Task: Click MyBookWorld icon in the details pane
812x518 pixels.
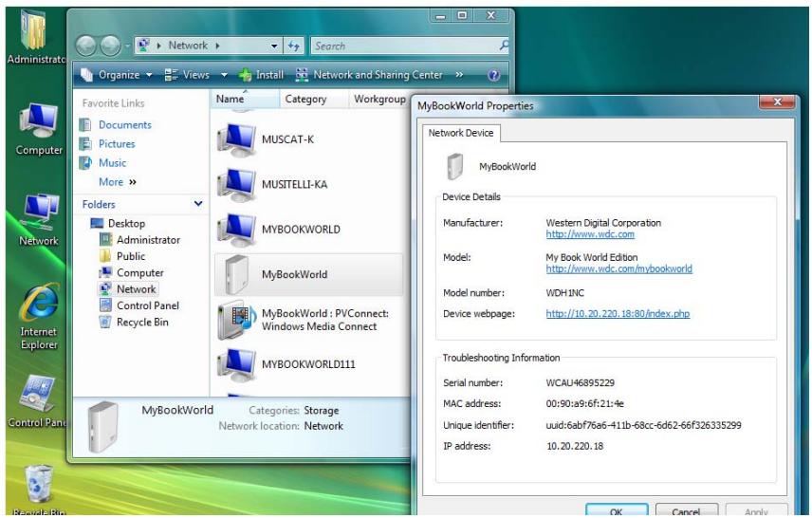Action: 102,427
